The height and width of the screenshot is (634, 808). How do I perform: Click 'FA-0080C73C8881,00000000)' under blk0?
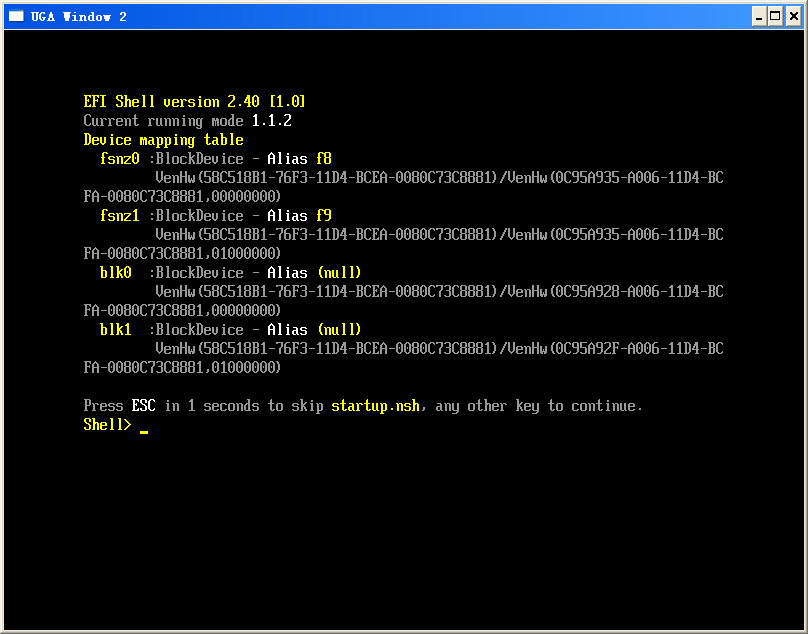click(182, 311)
